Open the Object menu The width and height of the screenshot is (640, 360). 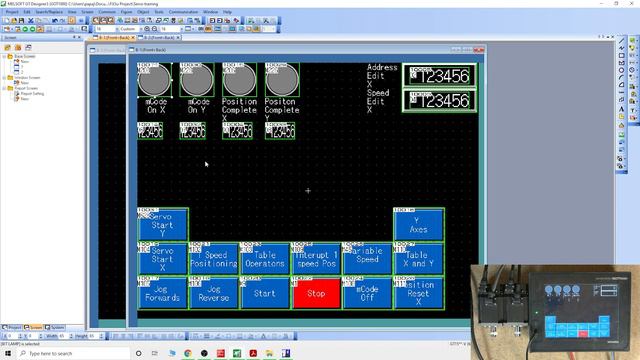143,12
